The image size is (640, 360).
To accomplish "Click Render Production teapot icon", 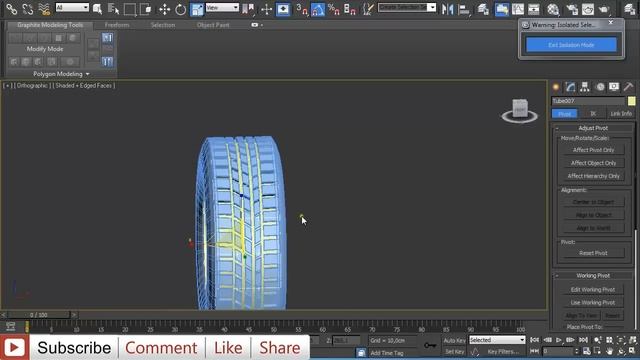I will pos(604,8).
